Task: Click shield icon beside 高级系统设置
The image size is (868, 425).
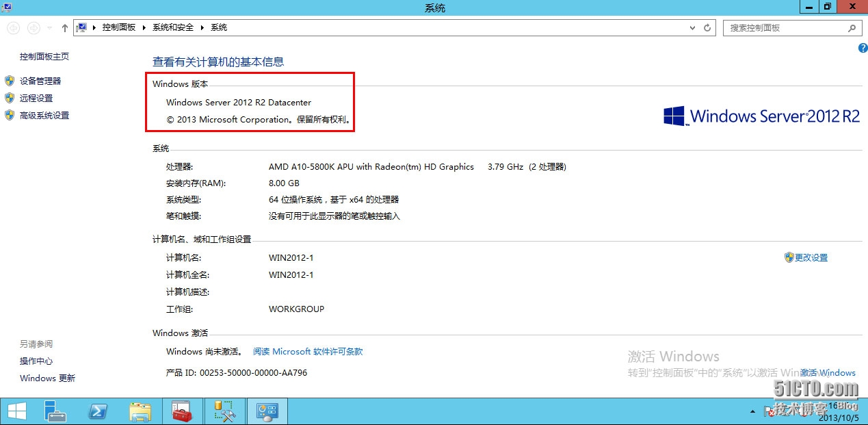Action: (10, 116)
